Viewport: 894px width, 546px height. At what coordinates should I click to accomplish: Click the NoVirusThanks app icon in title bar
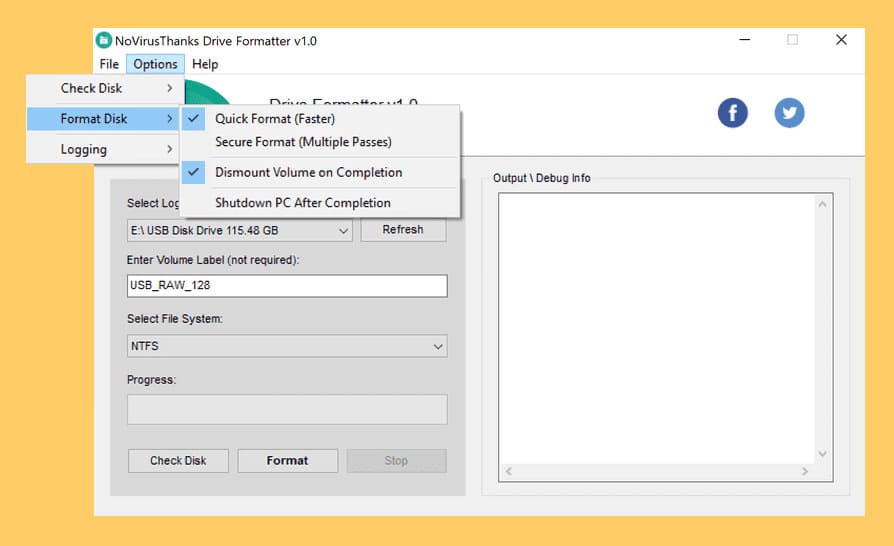pos(104,40)
